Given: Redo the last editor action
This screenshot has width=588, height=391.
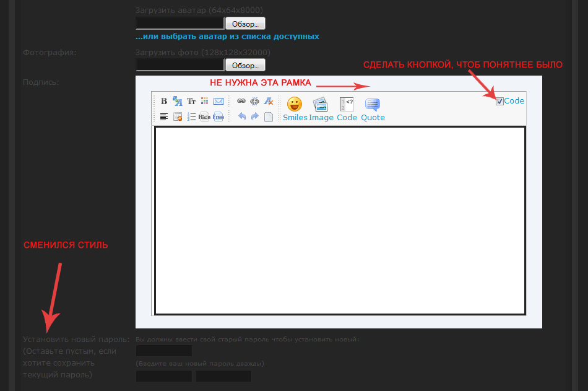Looking at the screenshot, I should [x=254, y=116].
